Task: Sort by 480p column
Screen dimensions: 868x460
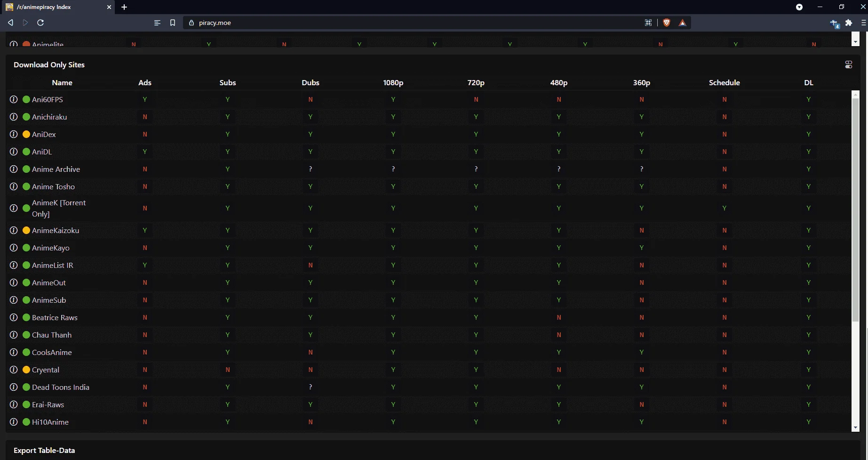Action: (559, 82)
